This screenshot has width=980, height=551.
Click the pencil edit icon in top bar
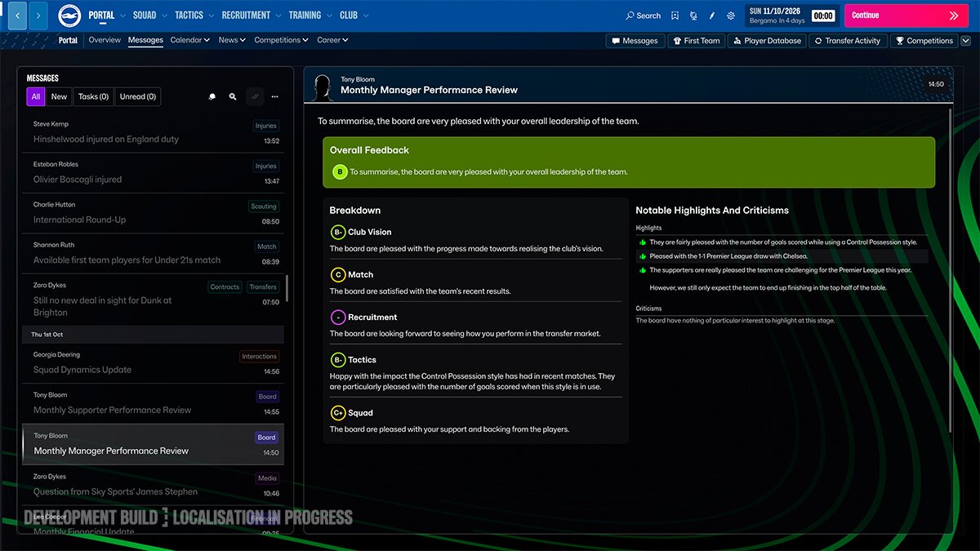(712, 16)
